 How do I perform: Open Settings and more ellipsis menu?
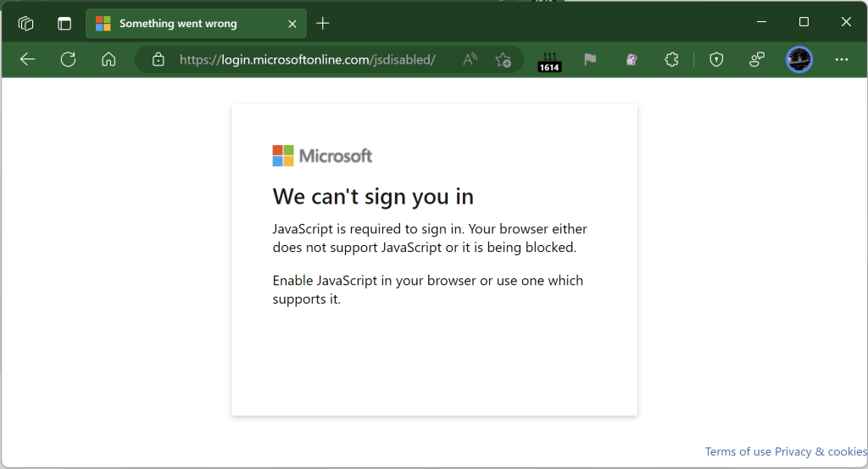coord(841,59)
